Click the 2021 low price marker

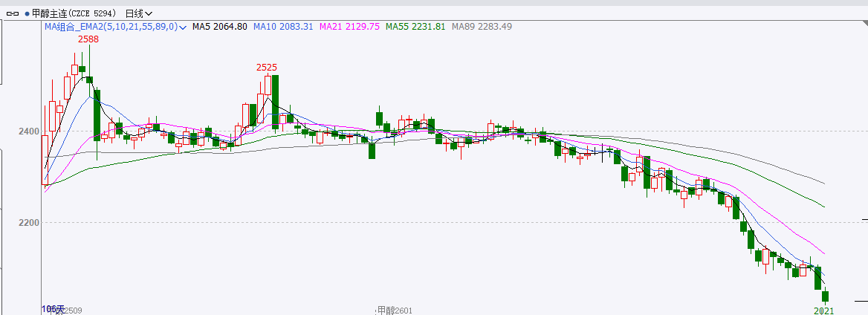point(824,310)
